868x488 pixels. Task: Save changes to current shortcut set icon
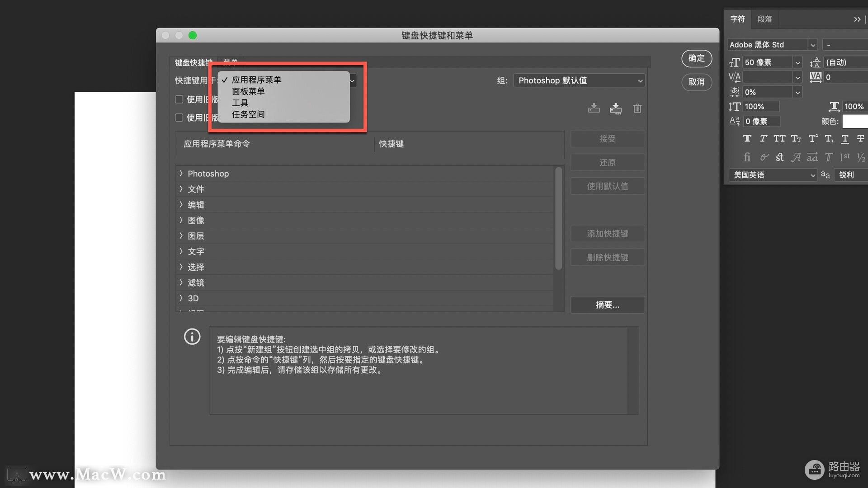(594, 108)
